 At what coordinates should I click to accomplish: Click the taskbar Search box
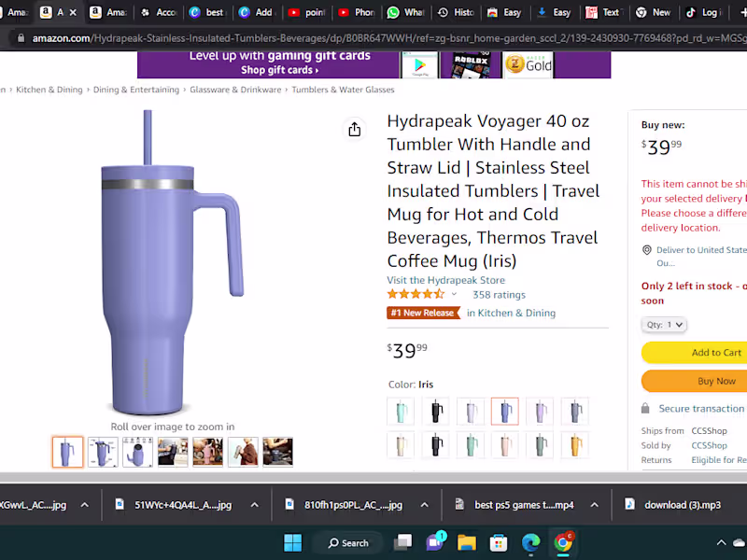(x=348, y=543)
